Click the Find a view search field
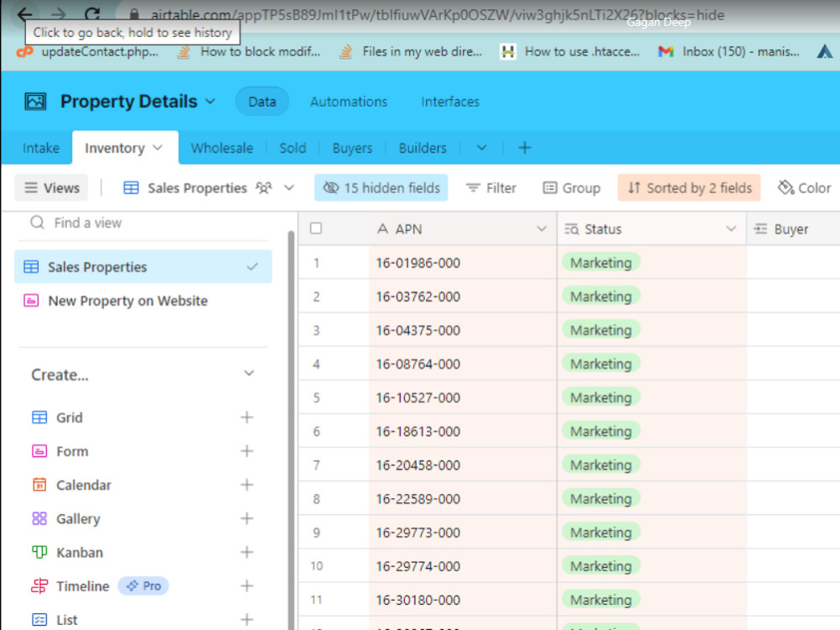 click(144, 223)
